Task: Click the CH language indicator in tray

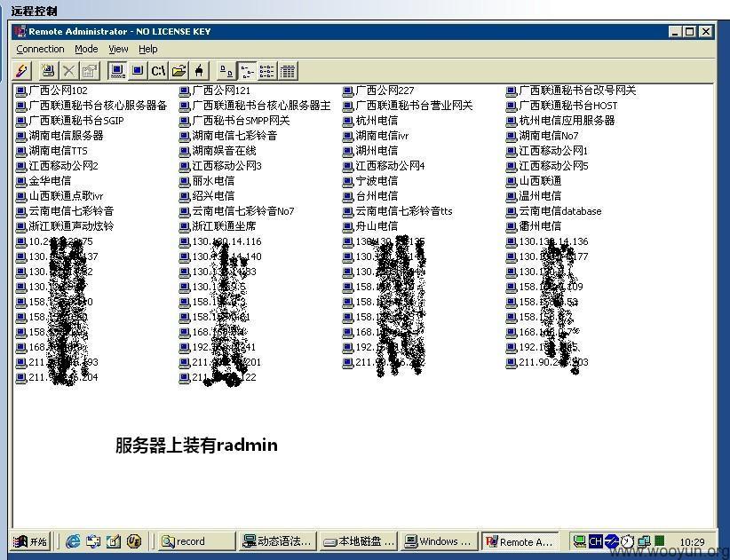Action: point(595,541)
